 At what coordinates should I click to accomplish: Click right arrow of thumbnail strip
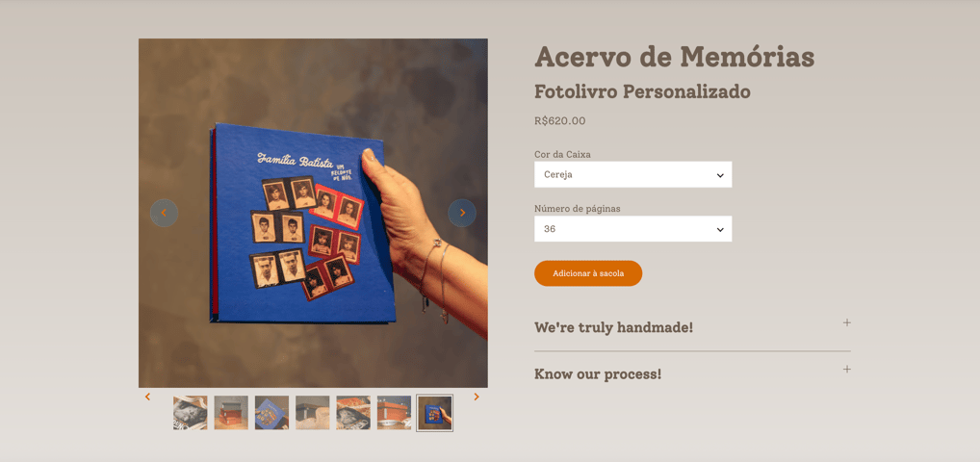[x=477, y=397]
